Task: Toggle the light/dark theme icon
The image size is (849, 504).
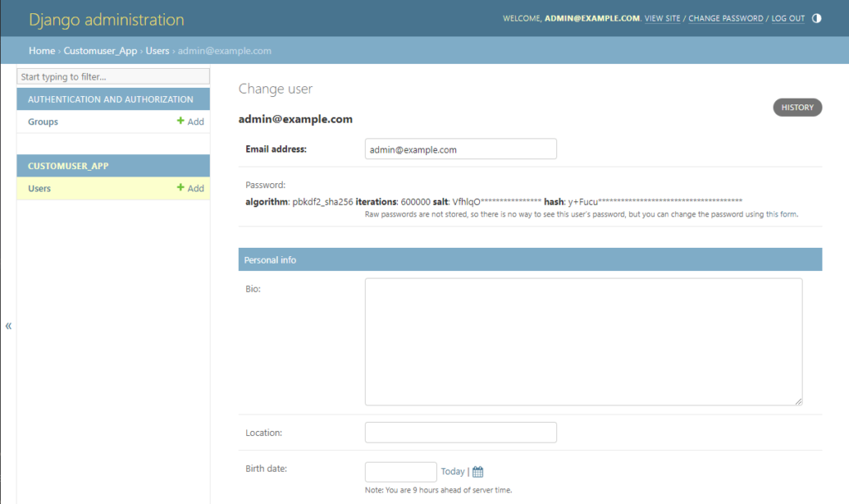Action: [x=816, y=18]
